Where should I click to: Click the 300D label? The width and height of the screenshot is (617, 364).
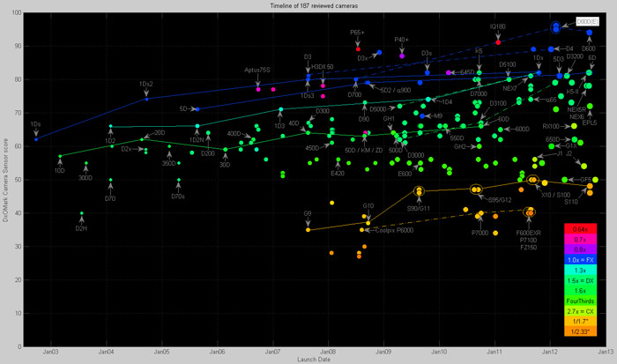[x=85, y=177]
